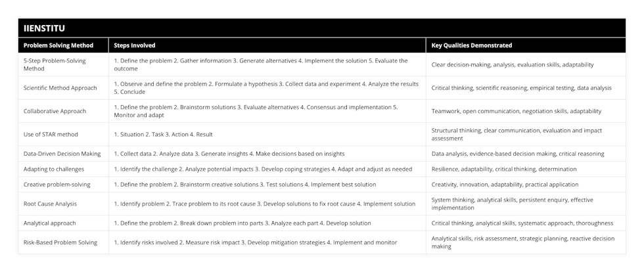Select the Problem Solving Method column header
The width and height of the screenshot is (644, 272).
(x=63, y=45)
